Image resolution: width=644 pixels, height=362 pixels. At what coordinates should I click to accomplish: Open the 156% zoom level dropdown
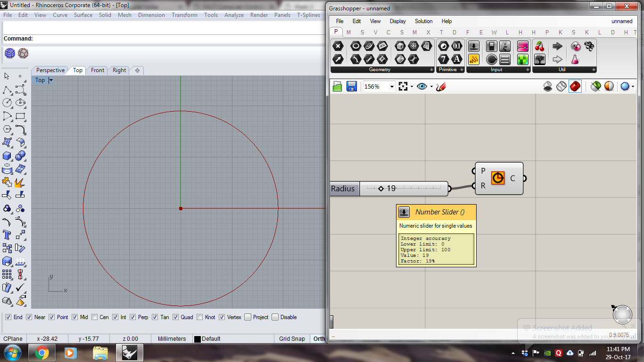pos(391,87)
